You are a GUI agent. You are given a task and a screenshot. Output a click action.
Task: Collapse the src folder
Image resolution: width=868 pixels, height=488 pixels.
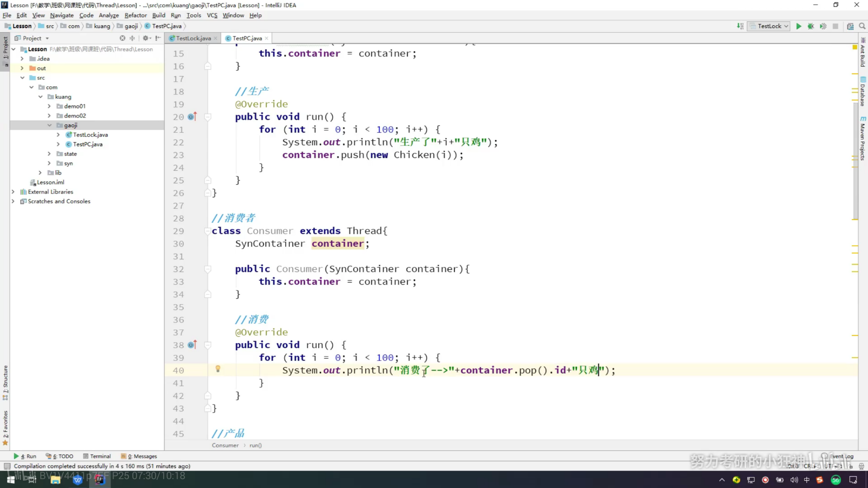pos(22,78)
